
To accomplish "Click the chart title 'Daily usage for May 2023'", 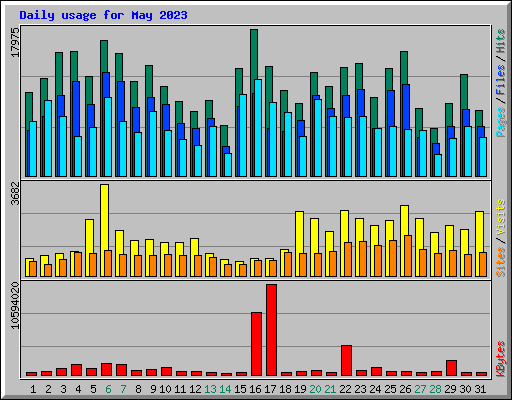I will coord(103,15).
